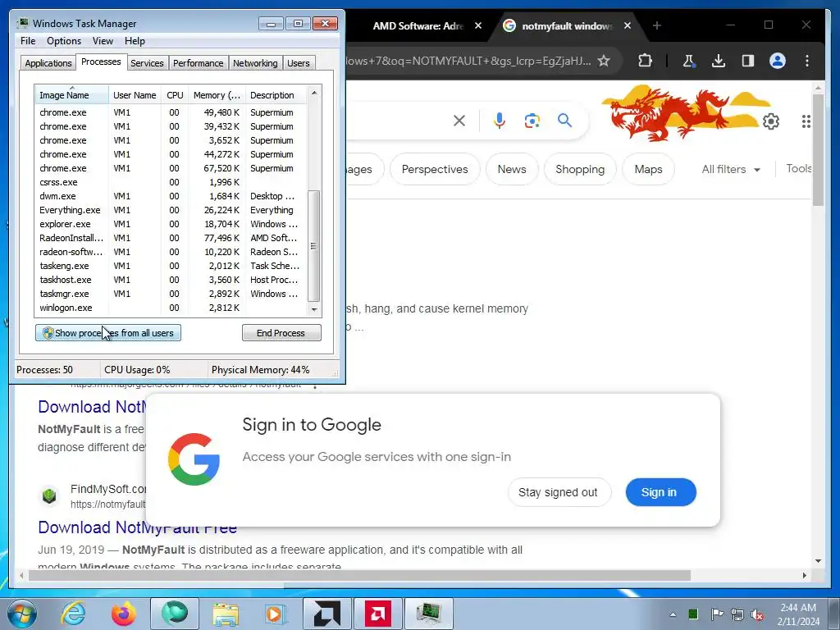Show hidden tray icons arrow
This screenshot has width=840, height=630.
[x=673, y=614]
